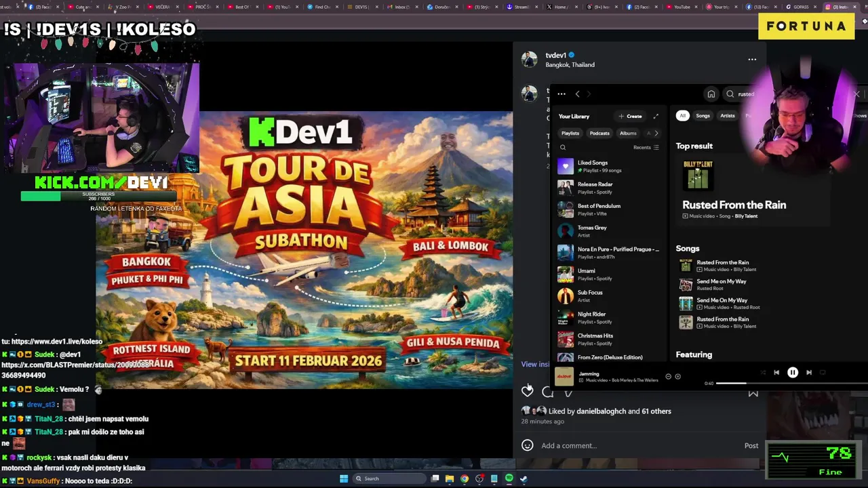Open Spotify from the taskbar
868x488 pixels.
point(509,479)
